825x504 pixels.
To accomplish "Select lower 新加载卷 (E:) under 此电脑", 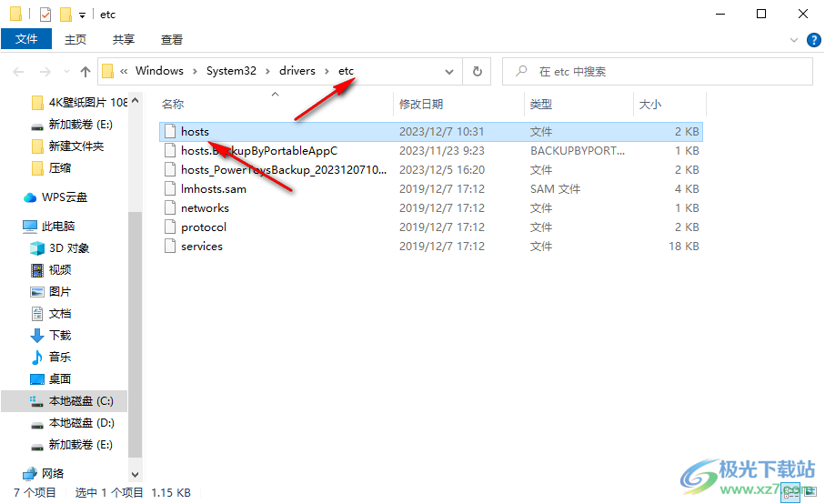I will click(x=72, y=445).
